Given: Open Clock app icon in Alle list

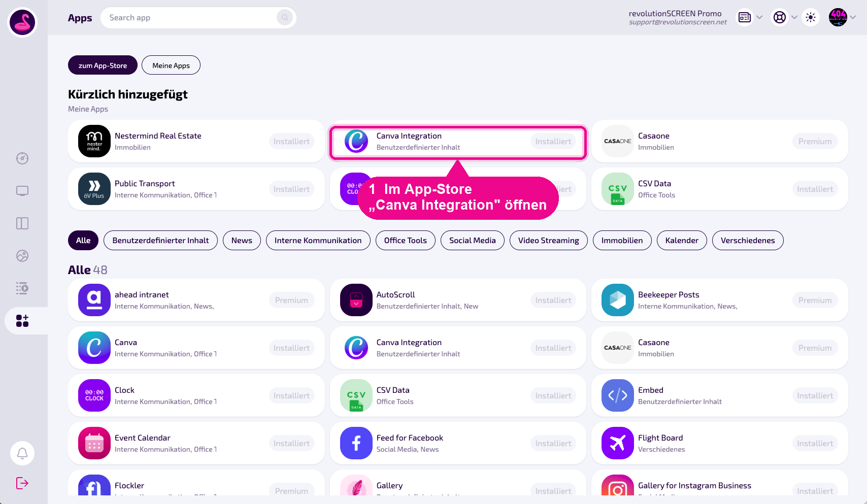Looking at the screenshot, I should (94, 395).
